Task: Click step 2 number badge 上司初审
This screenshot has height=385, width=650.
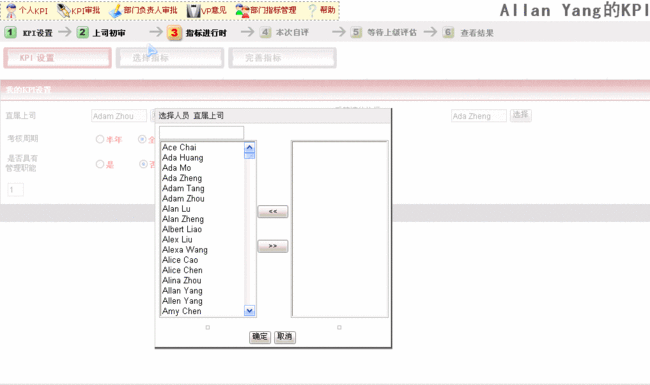Action: click(82, 32)
